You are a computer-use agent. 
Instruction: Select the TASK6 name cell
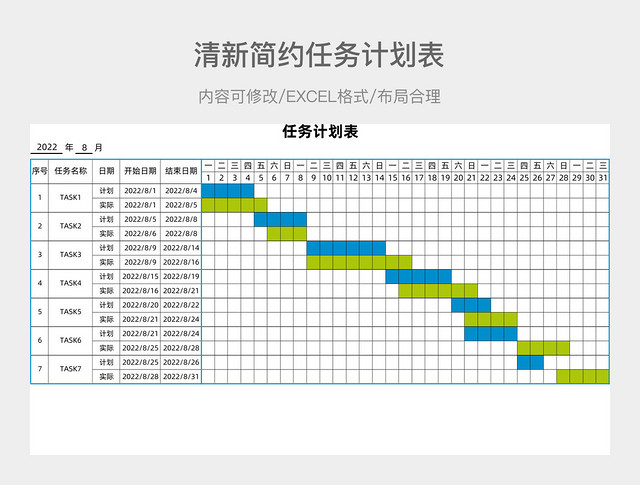71,340
